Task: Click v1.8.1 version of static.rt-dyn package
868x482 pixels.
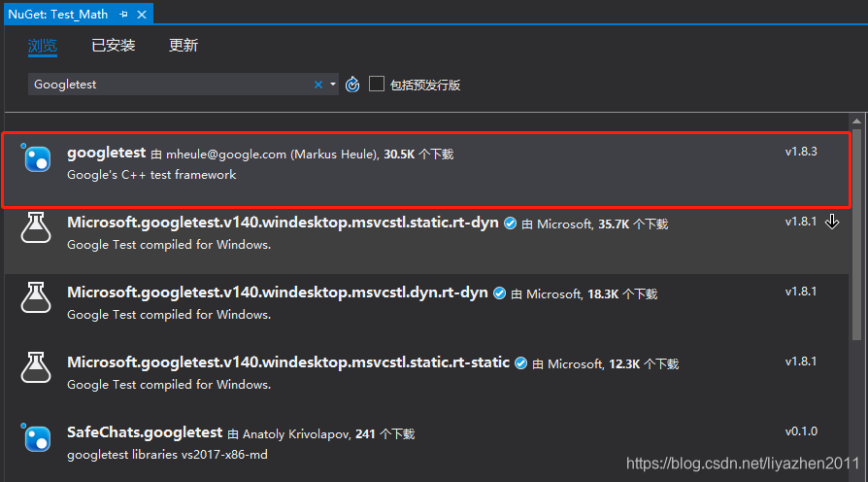Action: [801, 222]
